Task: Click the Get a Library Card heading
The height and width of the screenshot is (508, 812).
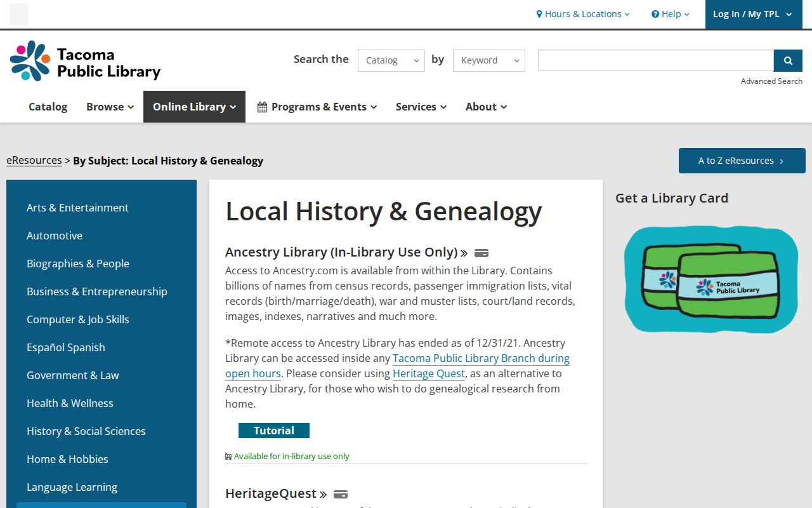Action: pyautogui.click(x=672, y=198)
